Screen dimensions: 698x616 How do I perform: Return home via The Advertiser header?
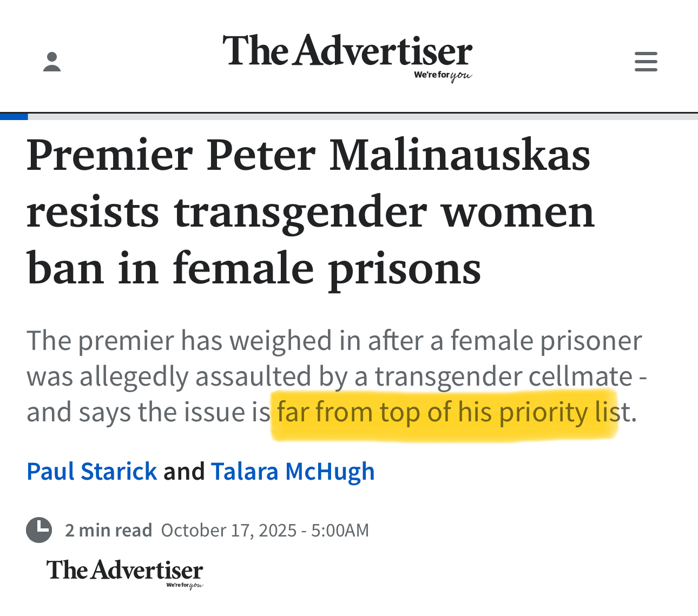coord(348,51)
